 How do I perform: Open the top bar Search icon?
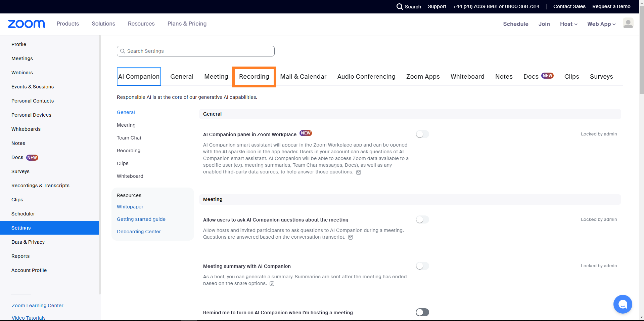(x=400, y=7)
